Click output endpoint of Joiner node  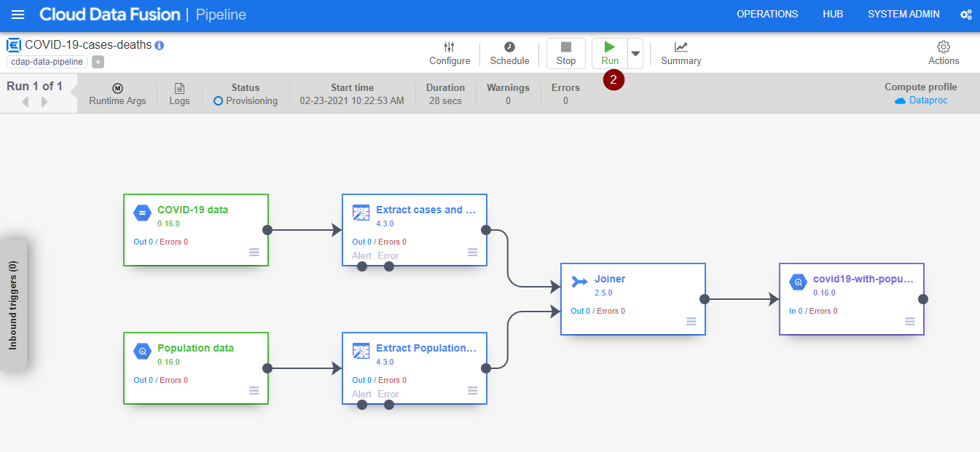(x=705, y=299)
